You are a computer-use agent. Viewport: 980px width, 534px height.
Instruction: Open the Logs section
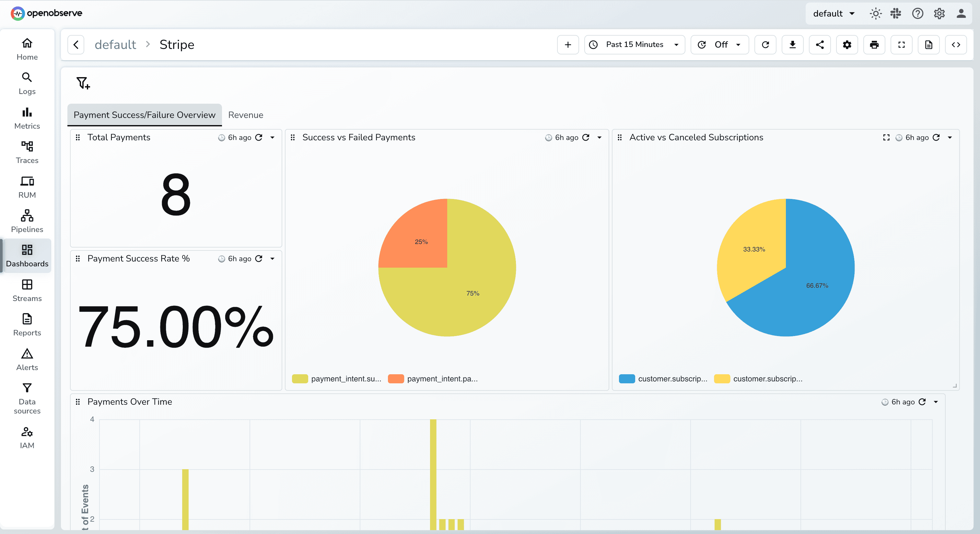[27, 83]
